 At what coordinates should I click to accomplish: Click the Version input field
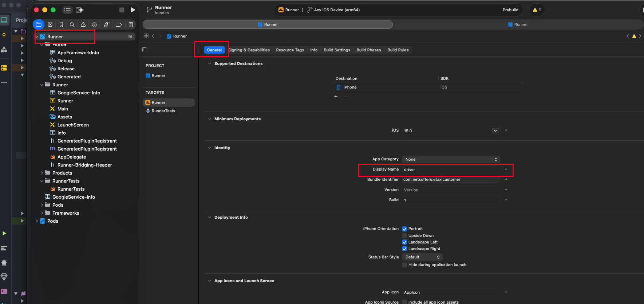coord(451,190)
